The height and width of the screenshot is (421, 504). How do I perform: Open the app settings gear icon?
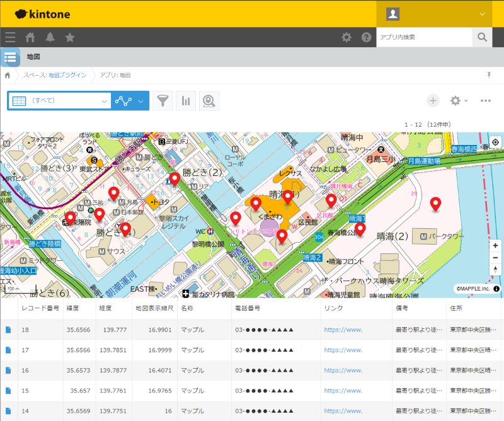pyautogui.click(x=457, y=101)
